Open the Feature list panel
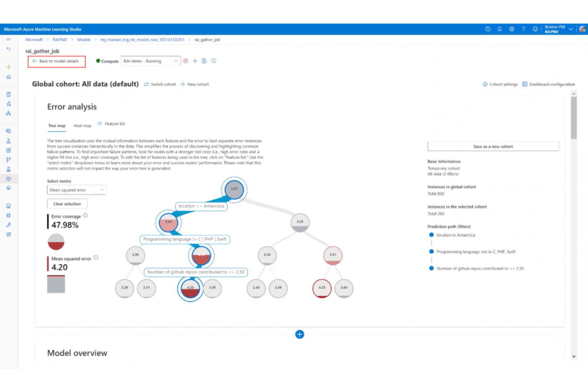 click(111, 124)
